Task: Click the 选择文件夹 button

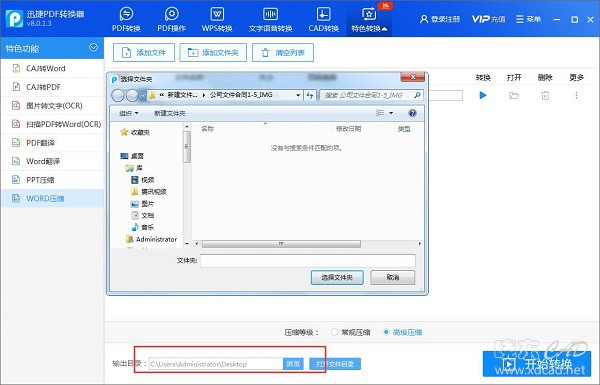Action: 337,277
